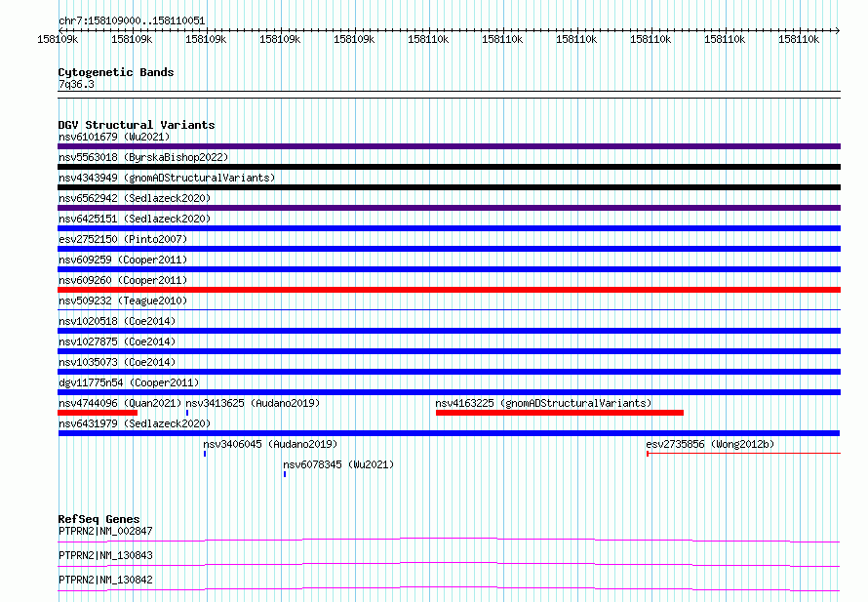The image size is (868, 602).
Task: Click the blue bar under nsv6425151
Action: [449, 228]
